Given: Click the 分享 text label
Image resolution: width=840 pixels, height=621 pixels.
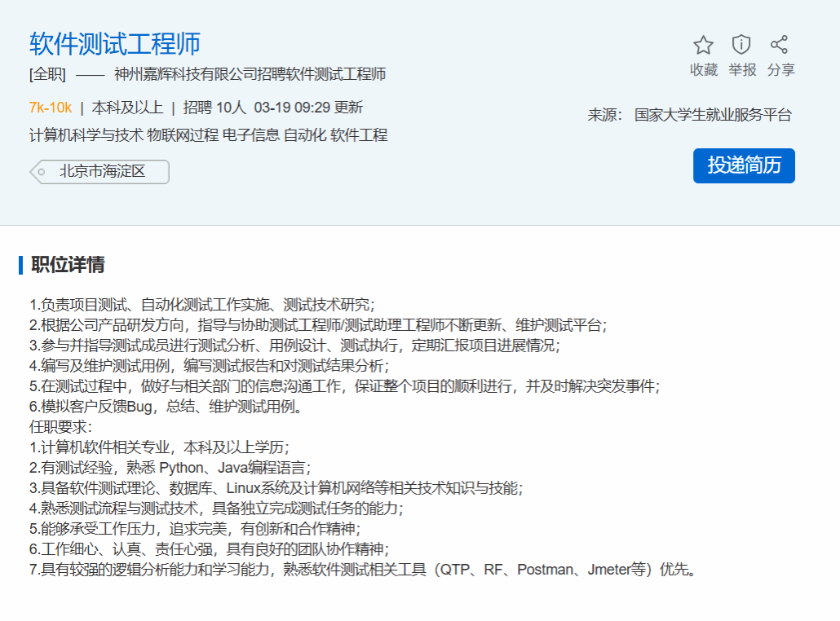Looking at the screenshot, I should point(780,70).
